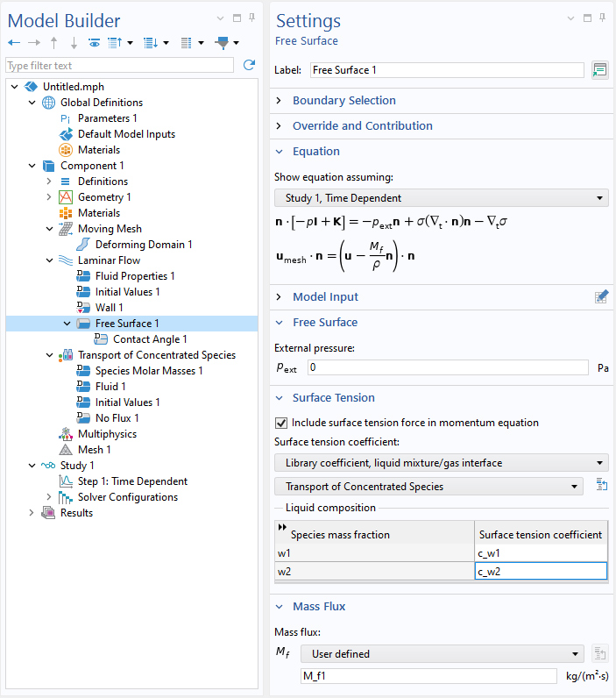Image resolution: width=616 pixels, height=698 pixels.
Task: Expand the Results node in tree
Action: [x=32, y=513]
